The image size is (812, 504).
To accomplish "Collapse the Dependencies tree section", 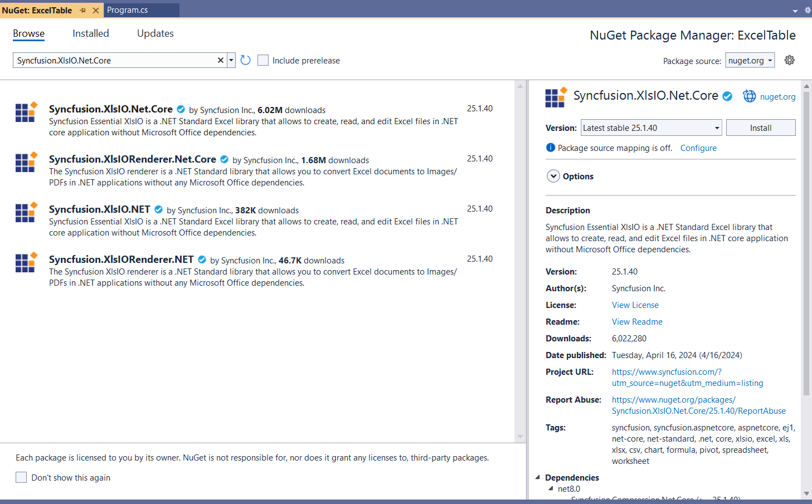I will (x=538, y=477).
